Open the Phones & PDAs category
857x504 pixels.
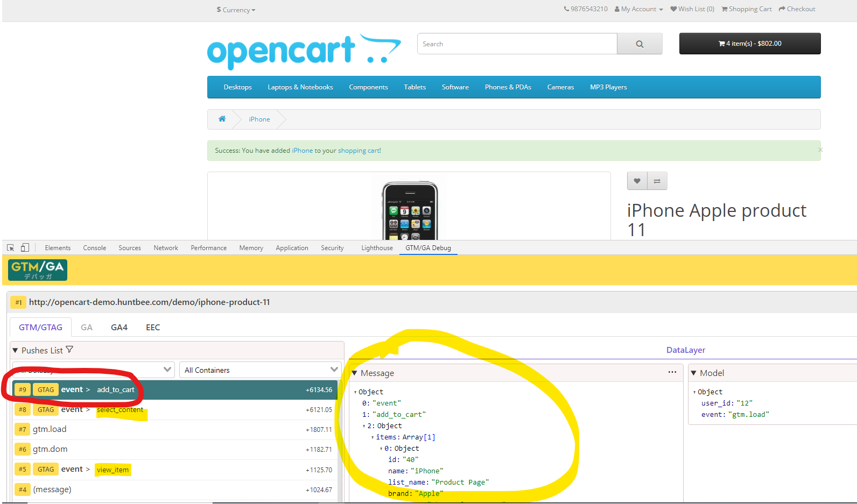tap(508, 87)
